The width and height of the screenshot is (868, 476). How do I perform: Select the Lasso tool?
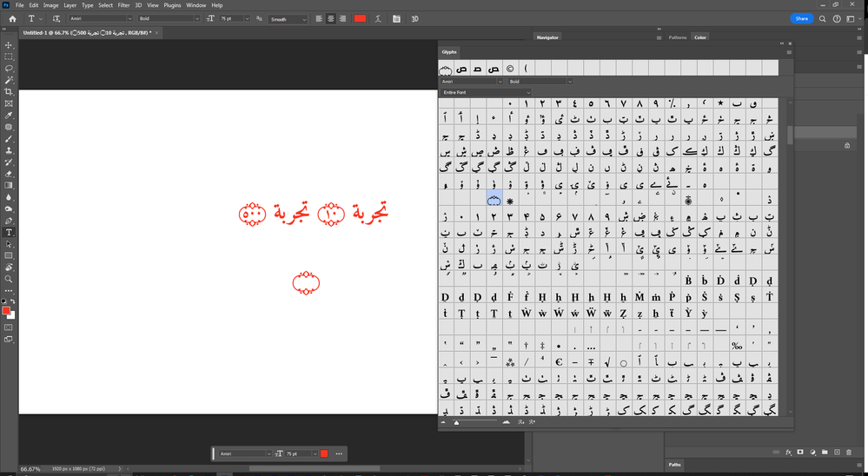[9, 68]
